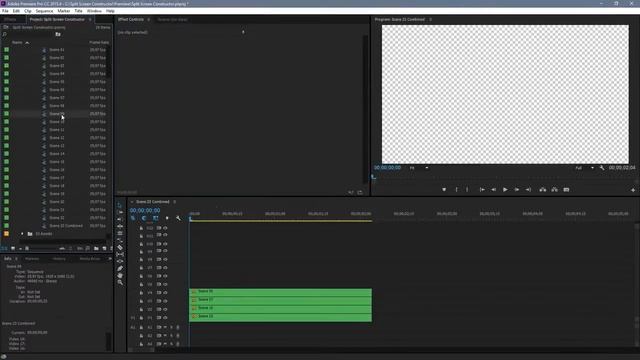The height and width of the screenshot is (360, 640).
Task: Hide track V4 with its eye icon
Action: 165,293
